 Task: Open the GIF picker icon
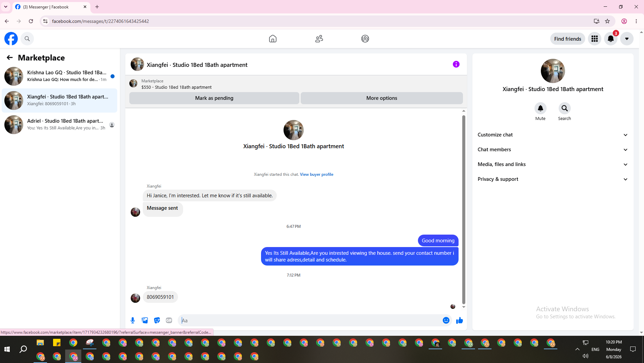[169, 320]
